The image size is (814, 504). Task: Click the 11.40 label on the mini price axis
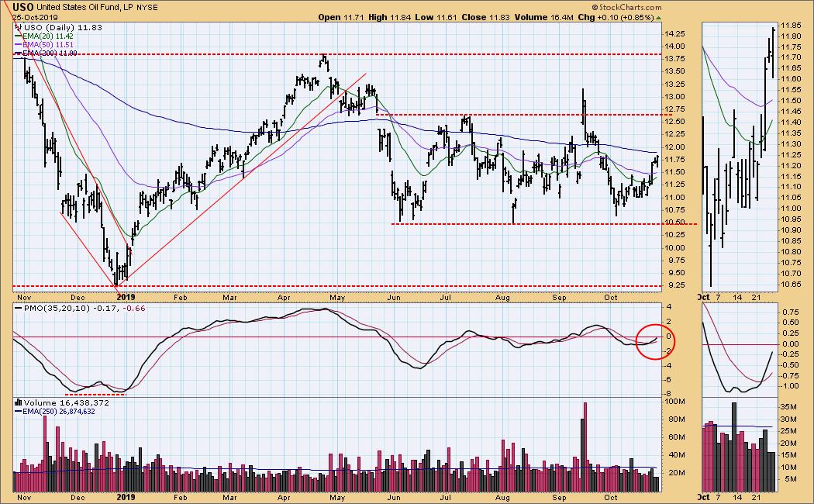pos(790,122)
